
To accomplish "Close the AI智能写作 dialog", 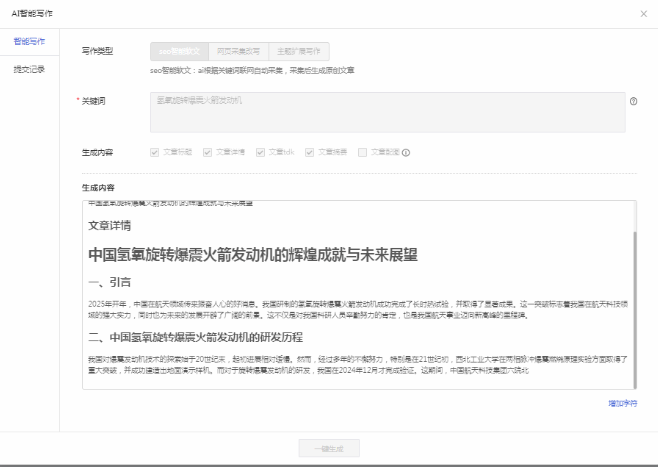I will coord(642,12).
